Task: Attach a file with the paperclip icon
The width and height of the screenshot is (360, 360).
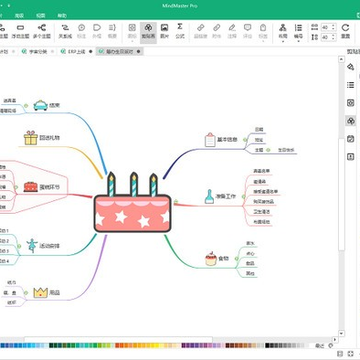Action: (x=217, y=31)
